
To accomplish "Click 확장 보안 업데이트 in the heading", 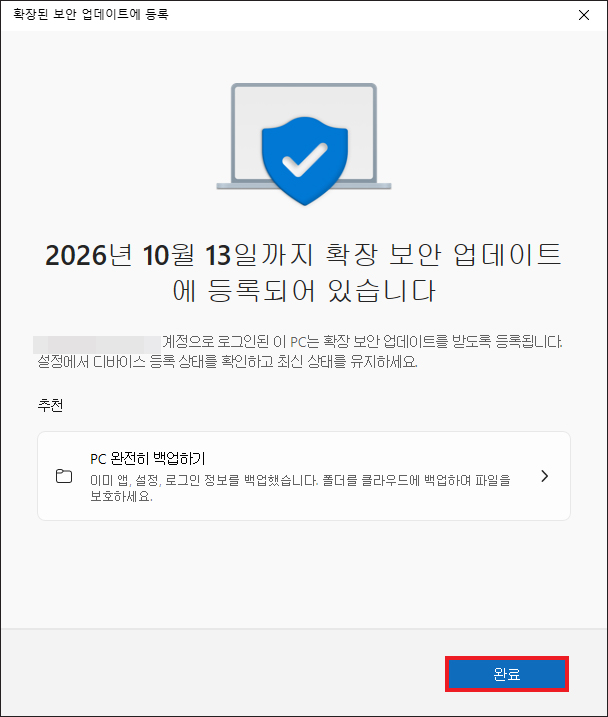I will pyautogui.click(x=443, y=255).
